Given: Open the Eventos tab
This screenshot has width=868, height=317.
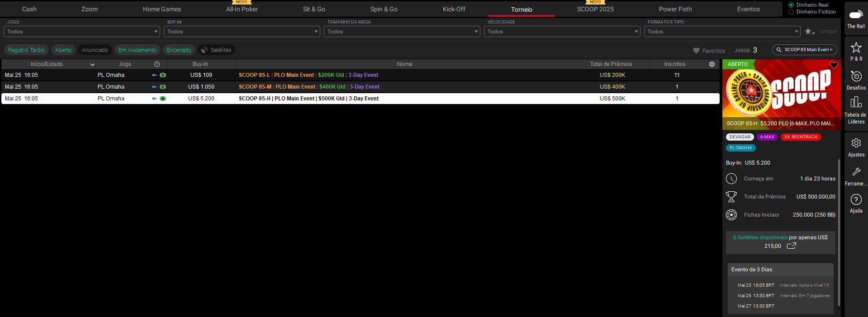Looking at the screenshot, I should click(749, 9).
